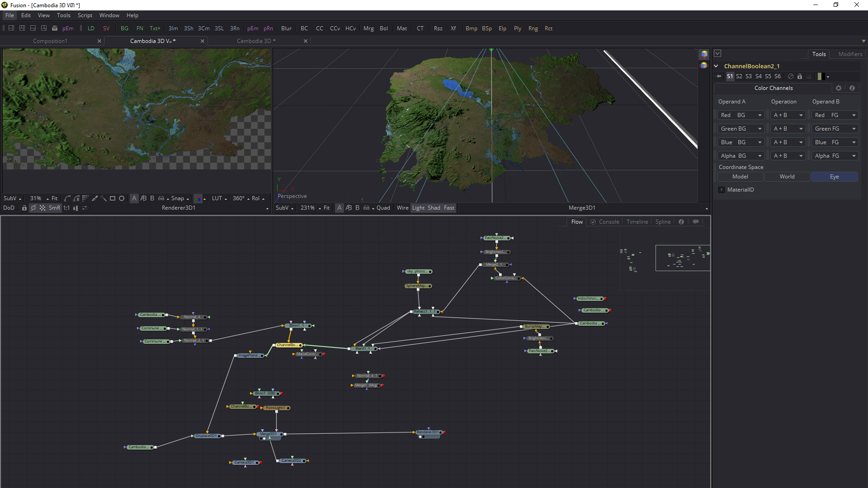This screenshot has height=488, width=868.
Task: Open the LUT dropdown in the left viewer
Action: pyautogui.click(x=219, y=198)
